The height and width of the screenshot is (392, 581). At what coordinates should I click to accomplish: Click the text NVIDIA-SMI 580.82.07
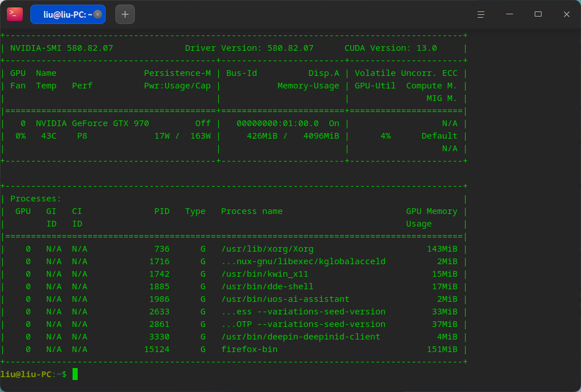click(x=62, y=48)
